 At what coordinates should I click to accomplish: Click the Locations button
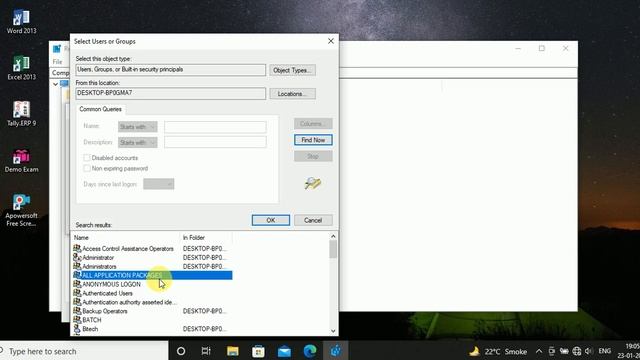point(292,94)
